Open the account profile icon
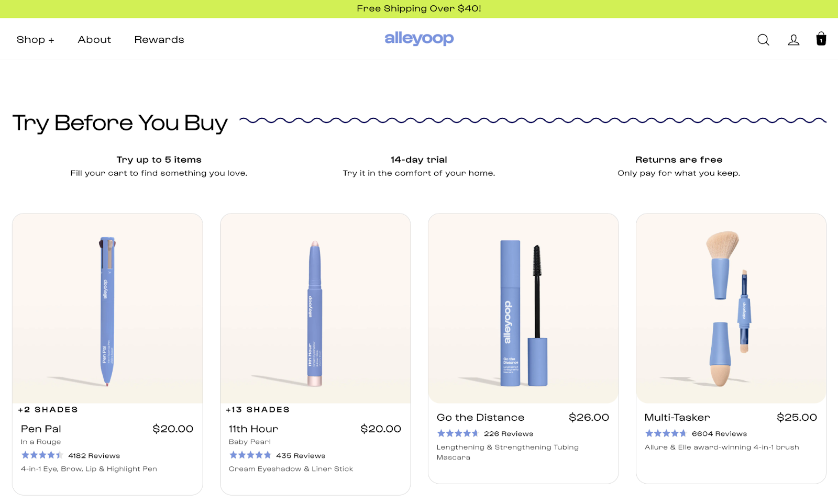The image size is (838, 504). click(793, 40)
